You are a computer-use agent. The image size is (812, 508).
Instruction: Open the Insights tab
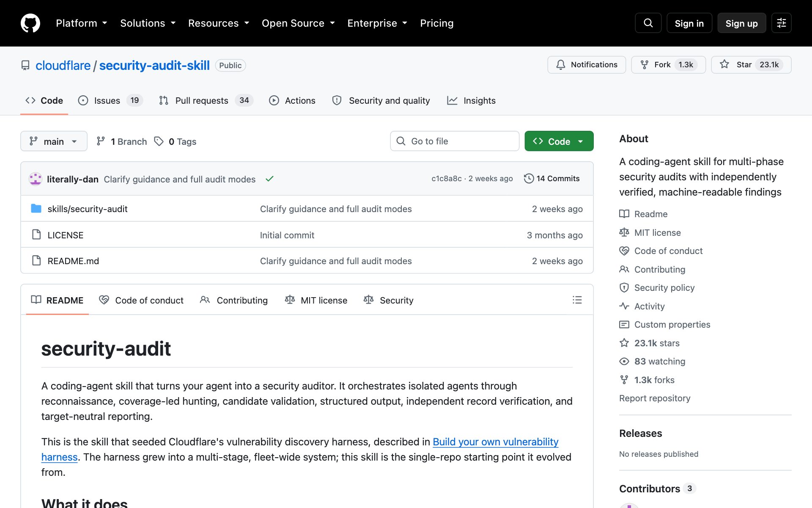point(471,100)
